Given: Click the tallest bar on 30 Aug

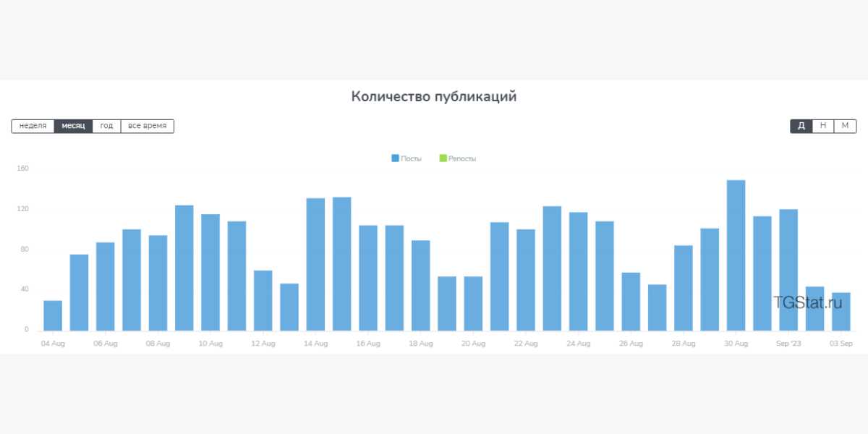Looking at the screenshot, I should (x=736, y=255).
